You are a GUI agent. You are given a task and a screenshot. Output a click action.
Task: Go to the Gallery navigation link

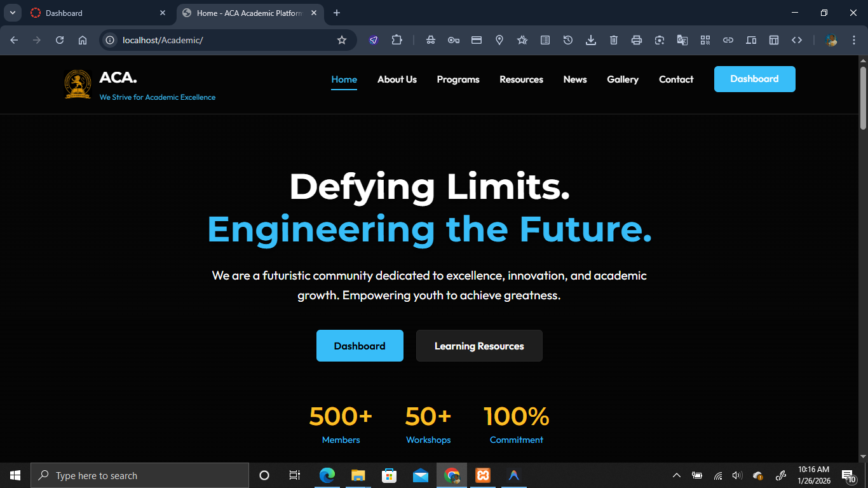(623, 79)
